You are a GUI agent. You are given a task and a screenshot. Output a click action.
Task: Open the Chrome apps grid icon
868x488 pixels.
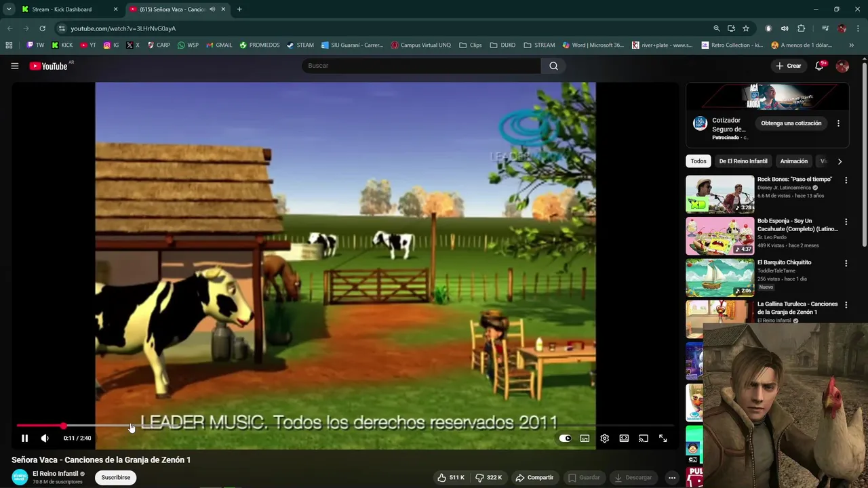(9, 45)
